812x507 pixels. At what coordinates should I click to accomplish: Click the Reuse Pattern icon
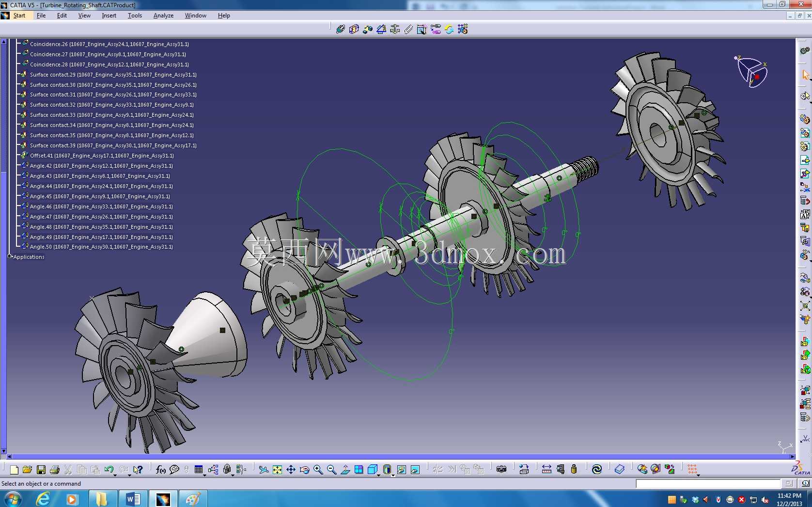click(463, 29)
